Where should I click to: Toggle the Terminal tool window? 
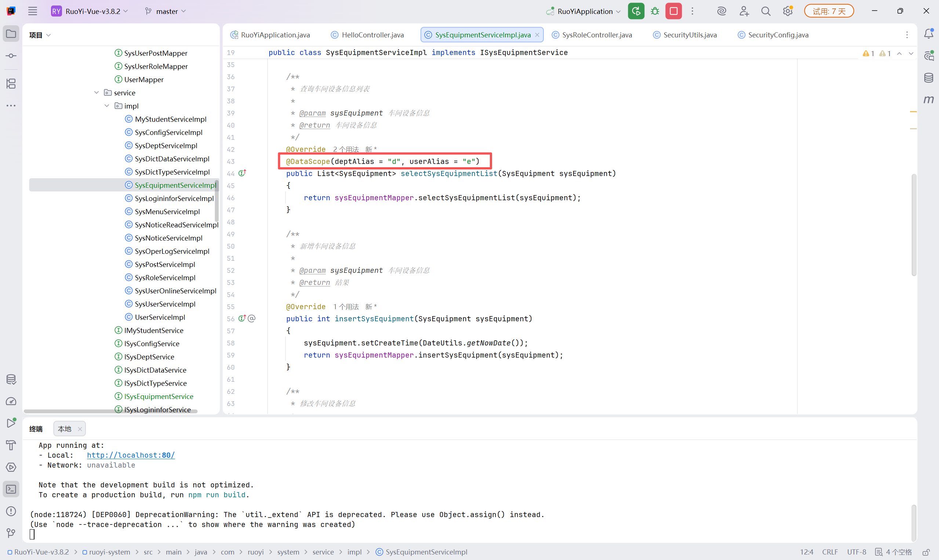11,489
